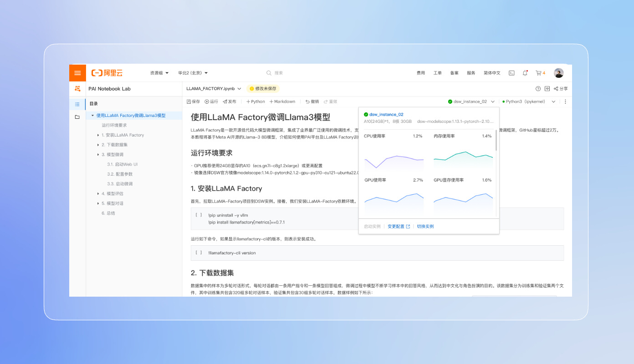Expand the 1. 安装LLaMA Factory outline item
Viewport: 634px width, 364px height.
98,135
